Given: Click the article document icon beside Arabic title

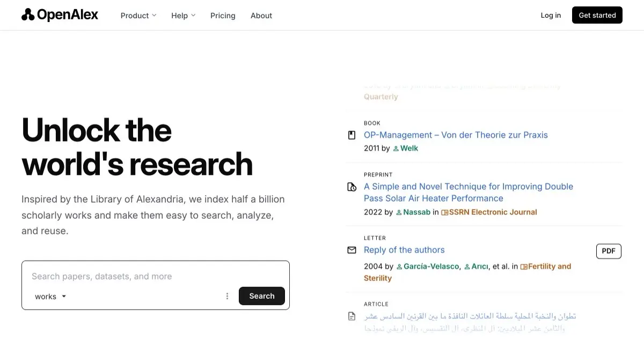Looking at the screenshot, I should [352, 316].
